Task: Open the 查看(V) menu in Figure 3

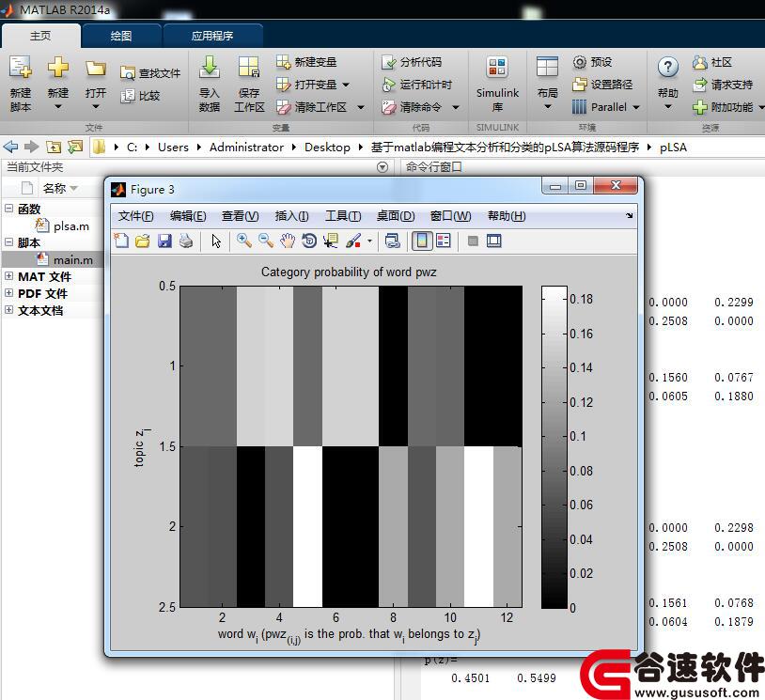Action: [x=240, y=216]
